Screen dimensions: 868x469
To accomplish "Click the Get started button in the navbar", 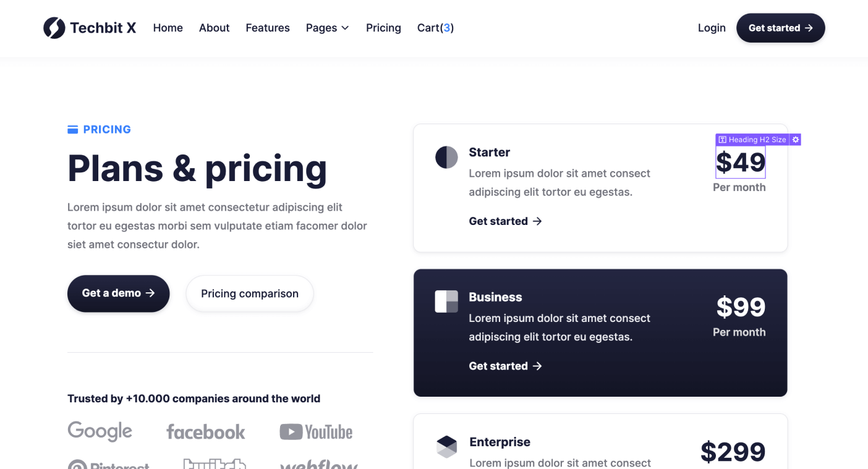I will (780, 28).
